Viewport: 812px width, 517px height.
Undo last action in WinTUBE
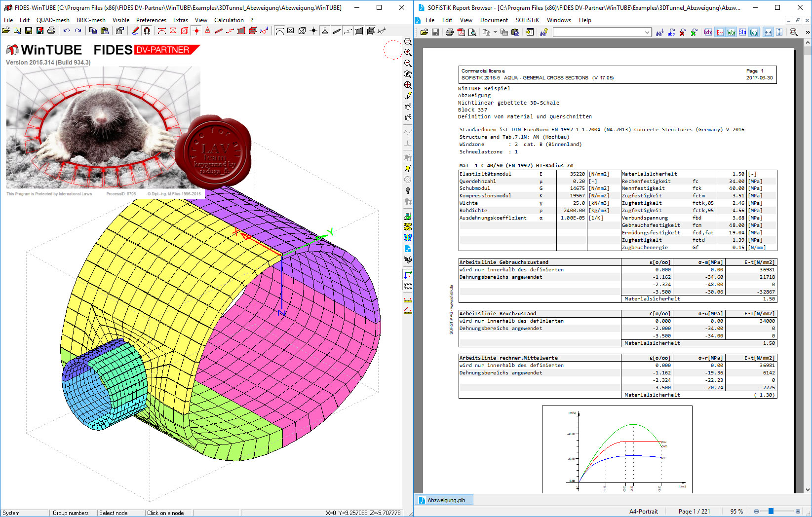pos(67,31)
